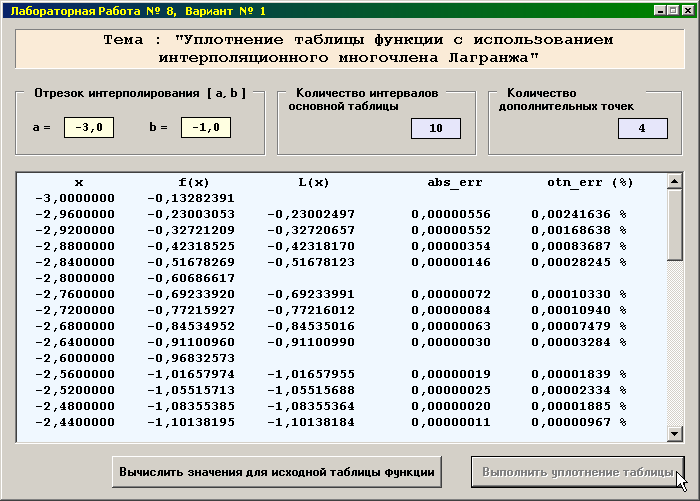Click the otn_err value '0,00002334'
This screenshot has height=501, width=700.
(571, 390)
